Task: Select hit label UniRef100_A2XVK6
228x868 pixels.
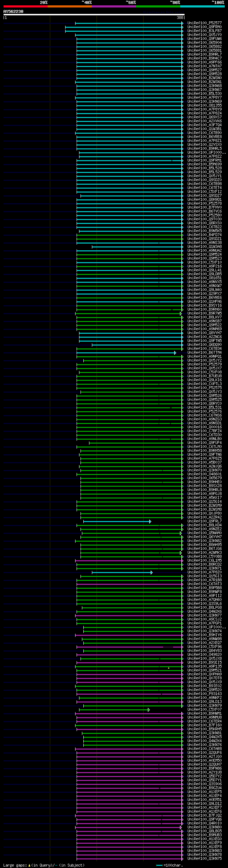Action: (x=204, y=121)
